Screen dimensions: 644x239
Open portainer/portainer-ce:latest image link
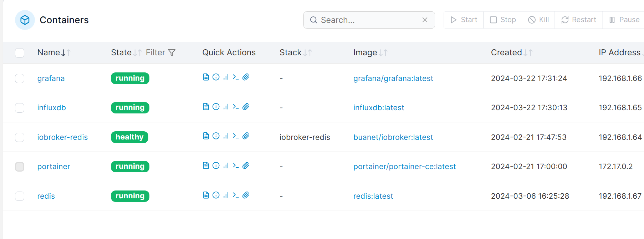click(405, 167)
